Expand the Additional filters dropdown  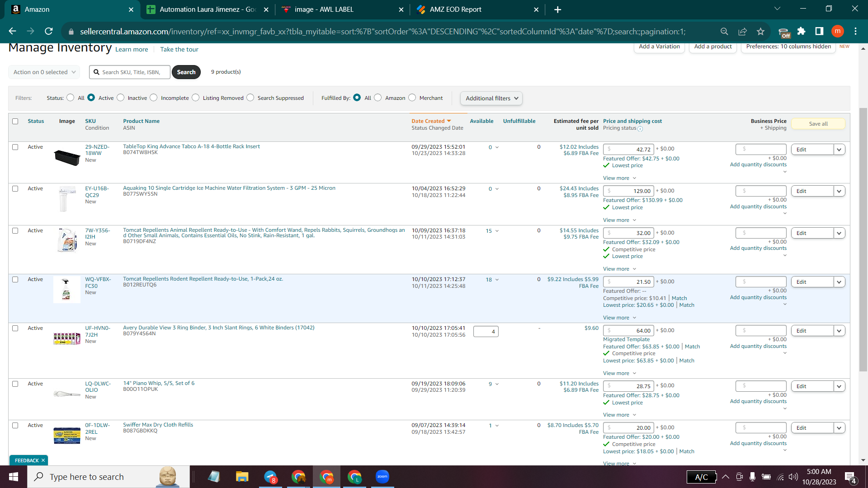click(491, 98)
